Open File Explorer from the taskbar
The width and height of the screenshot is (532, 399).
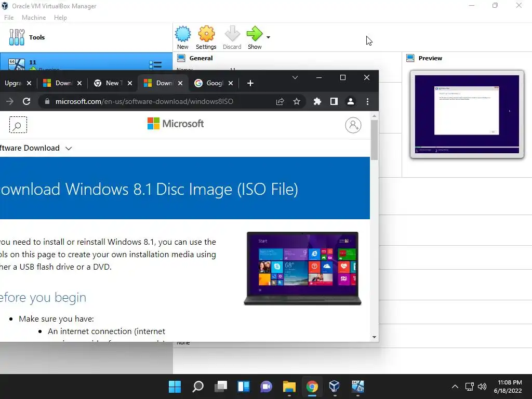[289, 387]
